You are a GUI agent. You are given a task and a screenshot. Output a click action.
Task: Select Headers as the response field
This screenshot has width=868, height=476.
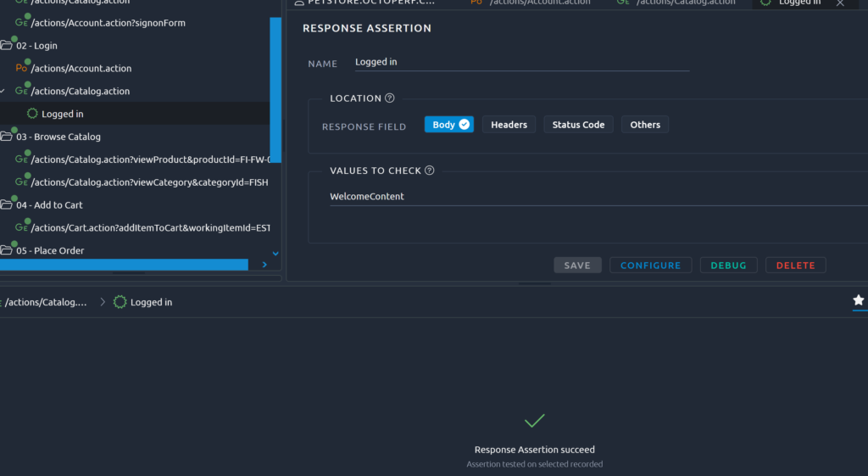pos(509,125)
